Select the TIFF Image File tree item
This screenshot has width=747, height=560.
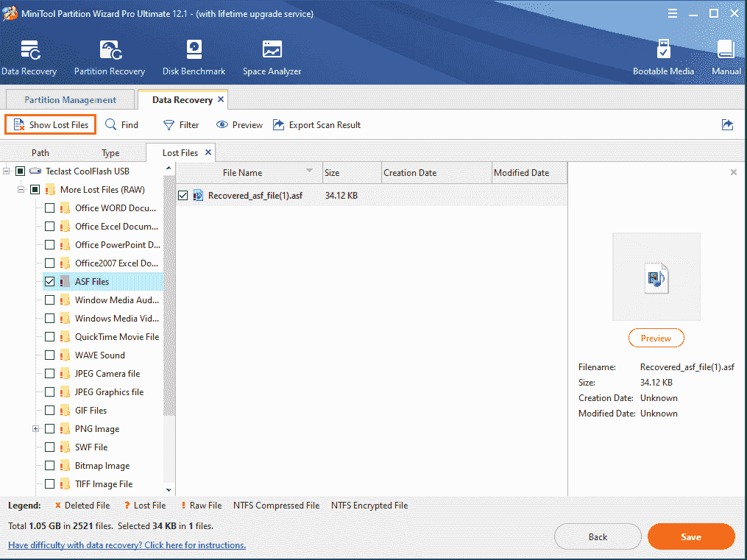coord(104,483)
